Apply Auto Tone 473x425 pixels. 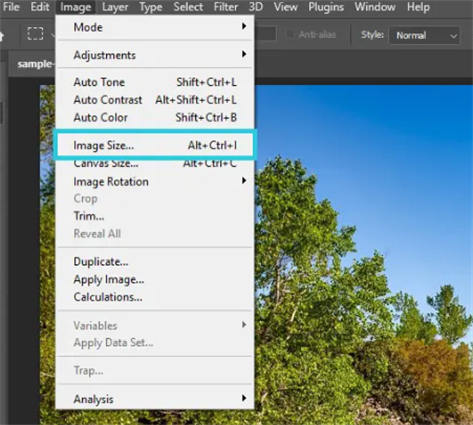[x=155, y=82]
